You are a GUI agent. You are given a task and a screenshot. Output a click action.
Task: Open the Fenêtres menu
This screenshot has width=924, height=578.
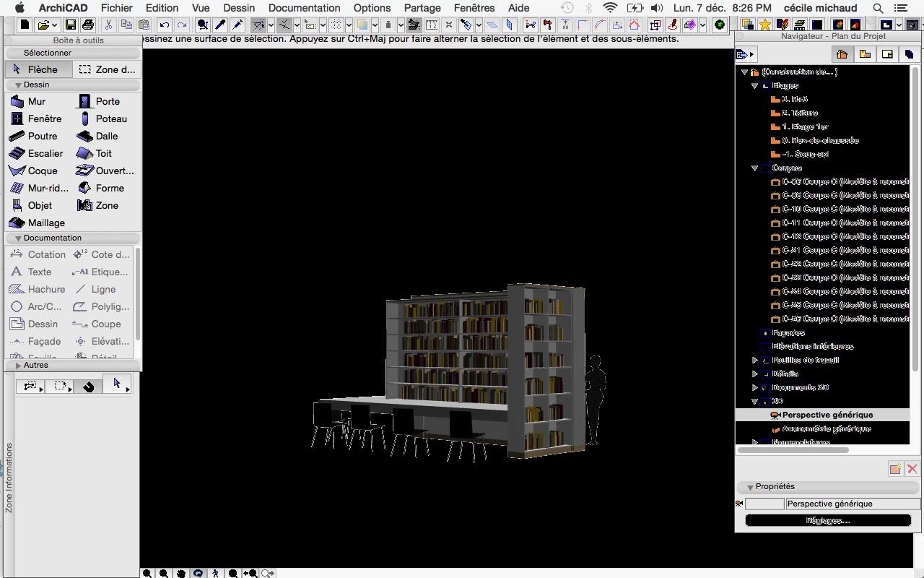click(x=474, y=8)
